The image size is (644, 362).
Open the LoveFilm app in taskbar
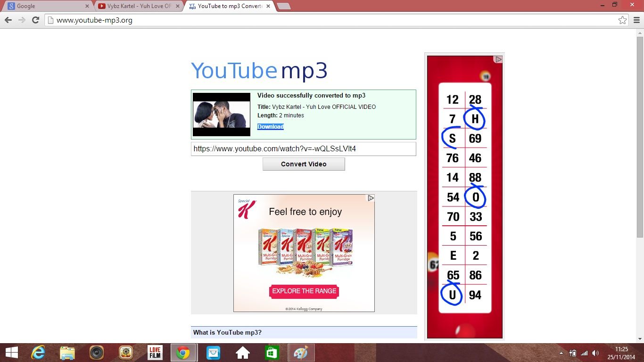(x=155, y=353)
